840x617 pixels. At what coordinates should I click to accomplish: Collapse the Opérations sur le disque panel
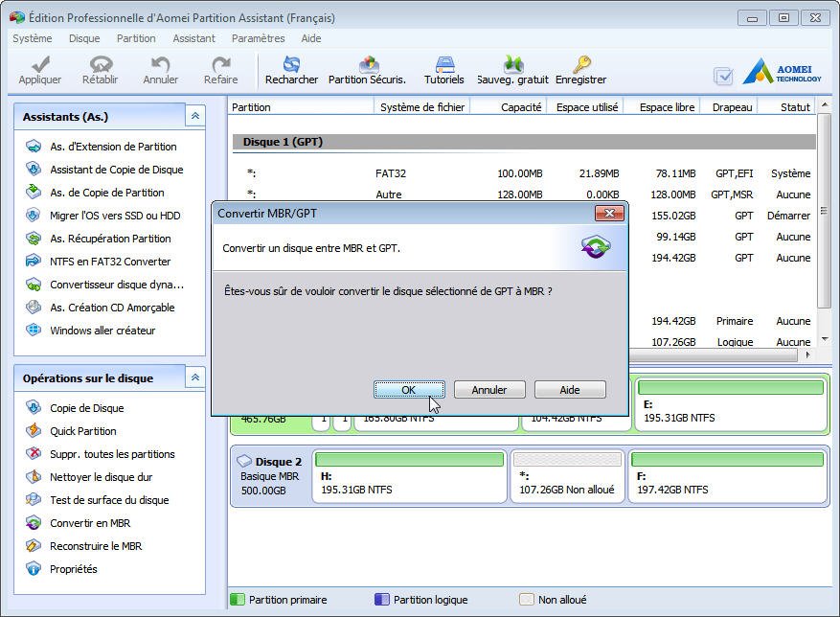[195, 377]
